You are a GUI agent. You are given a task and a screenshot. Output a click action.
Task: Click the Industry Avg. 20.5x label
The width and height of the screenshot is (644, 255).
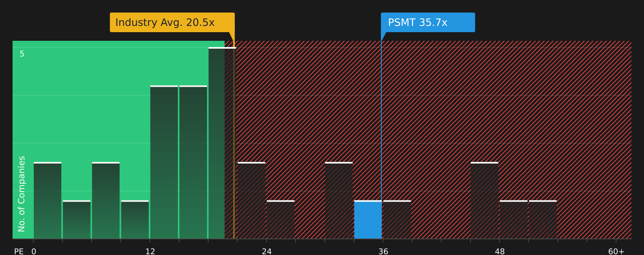(172, 22)
